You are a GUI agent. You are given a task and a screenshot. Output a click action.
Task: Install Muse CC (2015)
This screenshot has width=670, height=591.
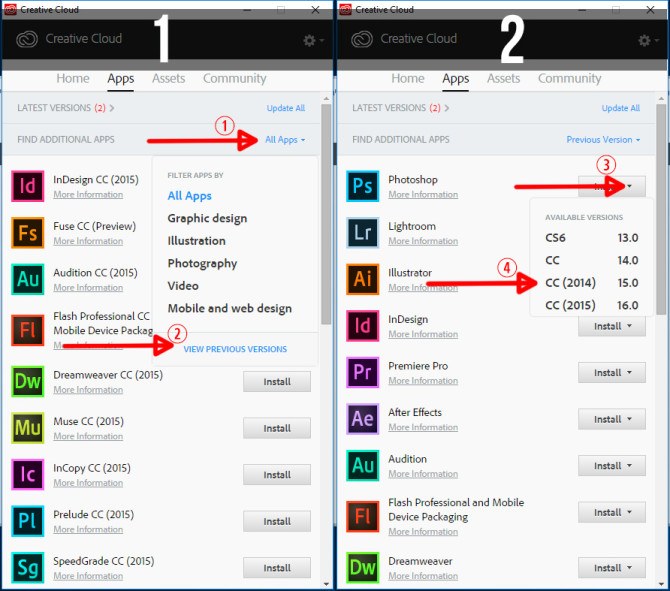[x=277, y=428]
